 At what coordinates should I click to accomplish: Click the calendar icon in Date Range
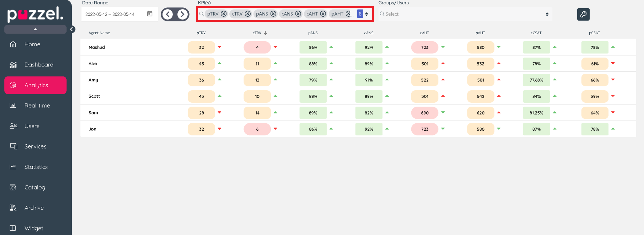click(150, 14)
